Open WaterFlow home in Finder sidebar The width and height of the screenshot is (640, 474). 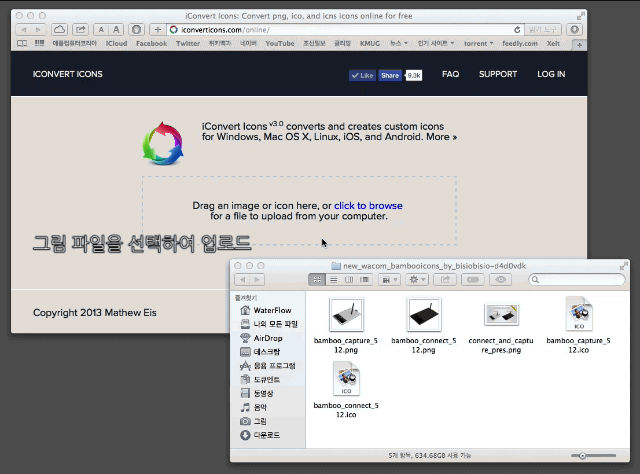(x=266, y=310)
